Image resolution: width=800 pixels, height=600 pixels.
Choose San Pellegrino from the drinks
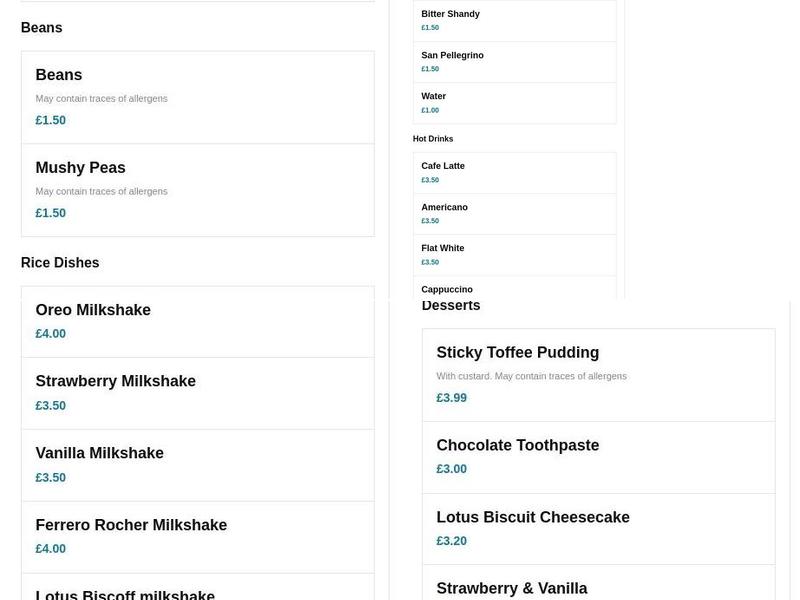point(514,62)
